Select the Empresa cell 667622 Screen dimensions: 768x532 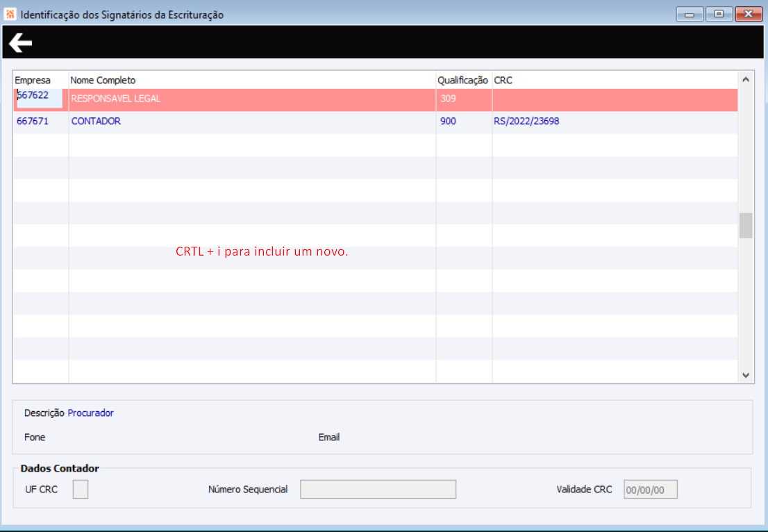click(x=39, y=98)
